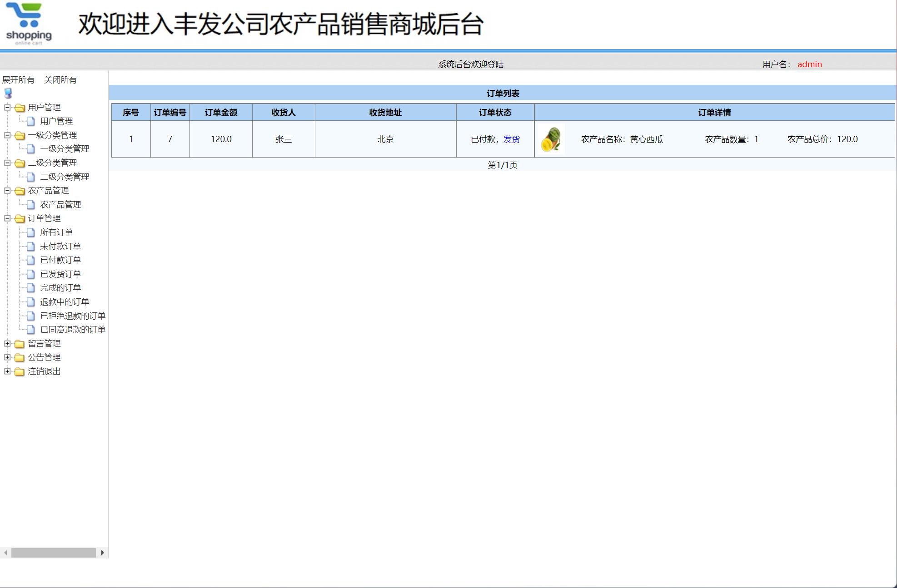Click 关闭所有 to collapse all tree nodes

(60, 79)
